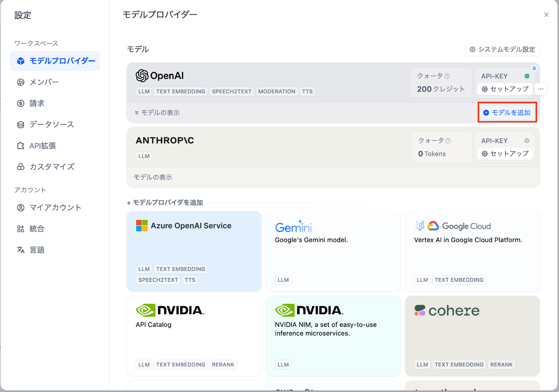Click the grid icon beside 統合
This screenshot has height=392, width=559.
(x=21, y=229)
